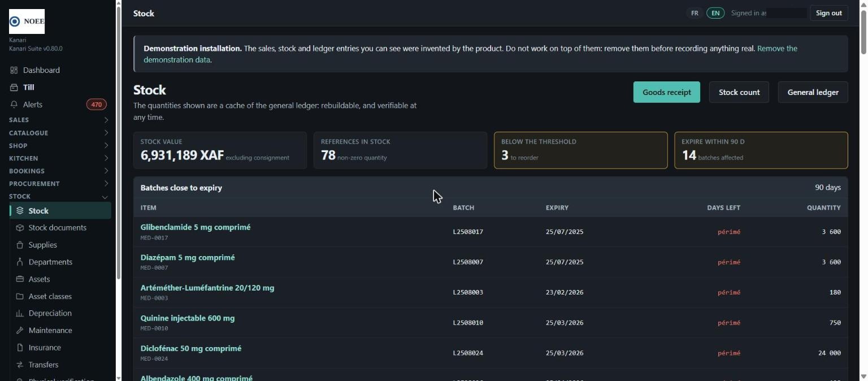Click batch number L2508024
The image size is (868, 381).
tap(468, 353)
